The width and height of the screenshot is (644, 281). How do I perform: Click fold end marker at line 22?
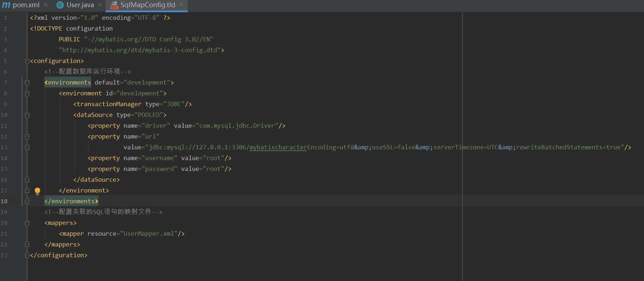pos(27,244)
